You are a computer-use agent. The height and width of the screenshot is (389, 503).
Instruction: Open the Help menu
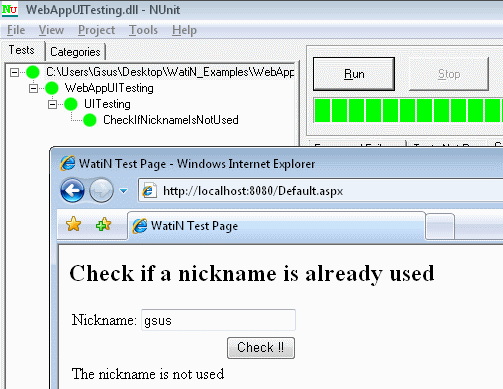184,30
